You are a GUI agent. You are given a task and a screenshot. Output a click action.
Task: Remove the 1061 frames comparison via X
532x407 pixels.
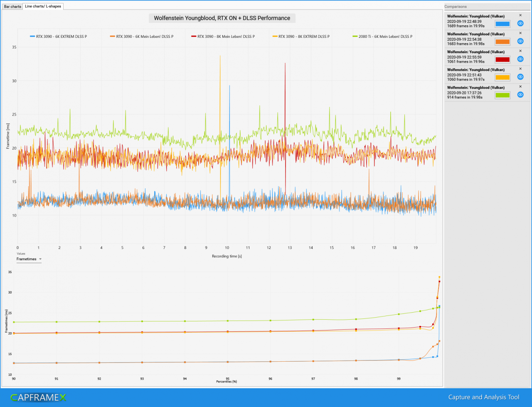520,51
